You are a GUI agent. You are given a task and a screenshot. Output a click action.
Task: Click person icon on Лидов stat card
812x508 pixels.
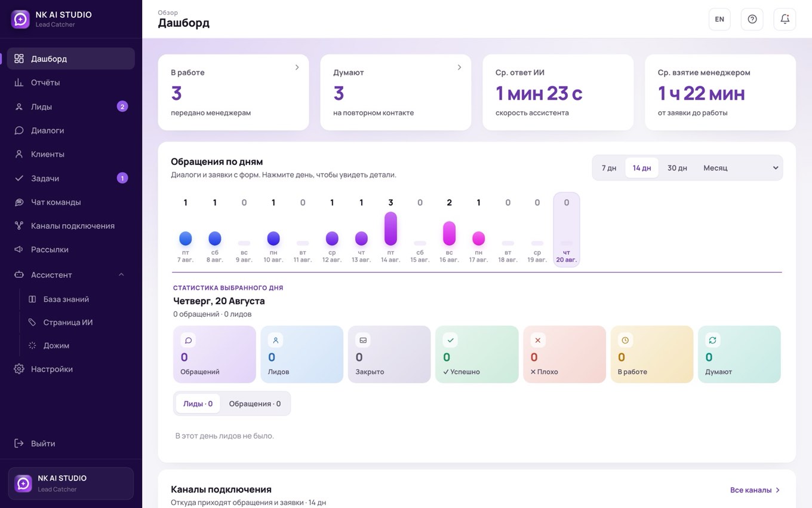[x=276, y=340]
